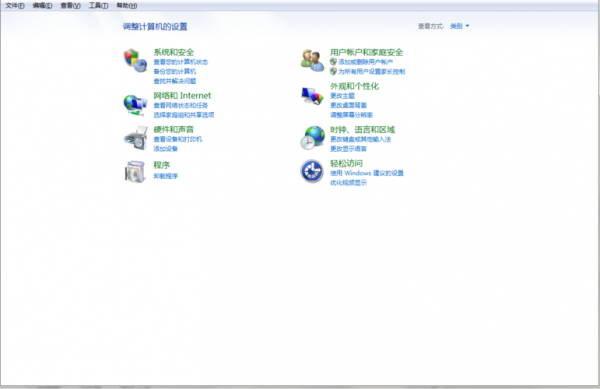Open the 查看(V) menu
The image size is (600, 389).
[x=70, y=5]
